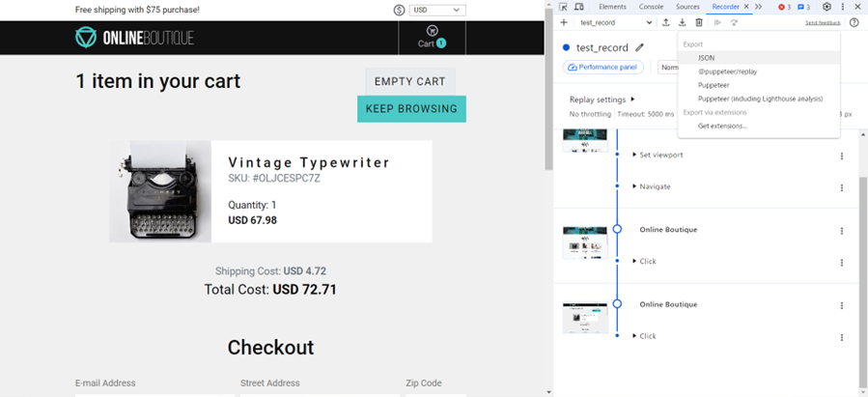Switch to the Console tab
The width and height of the screenshot is (868, 397).
click(651, 7)
